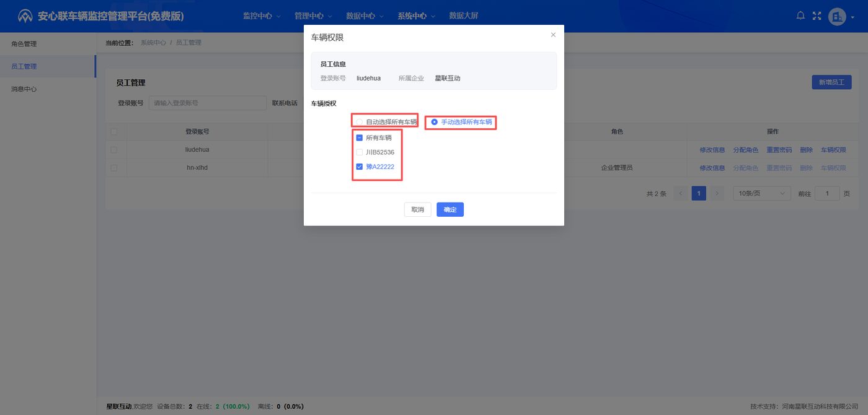868x415 pixels.
Task: Click 车辆权限 for liudehua
Action: click(x=834, y=150)
